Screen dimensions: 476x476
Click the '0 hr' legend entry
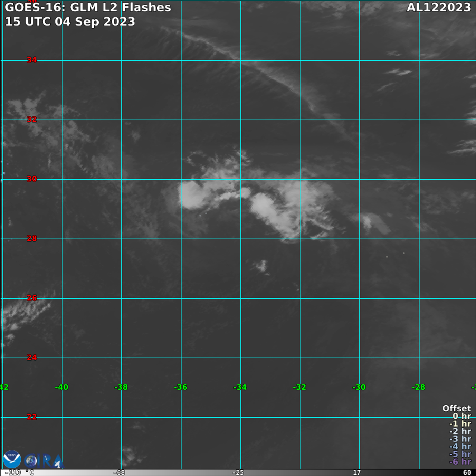point(462,416)
